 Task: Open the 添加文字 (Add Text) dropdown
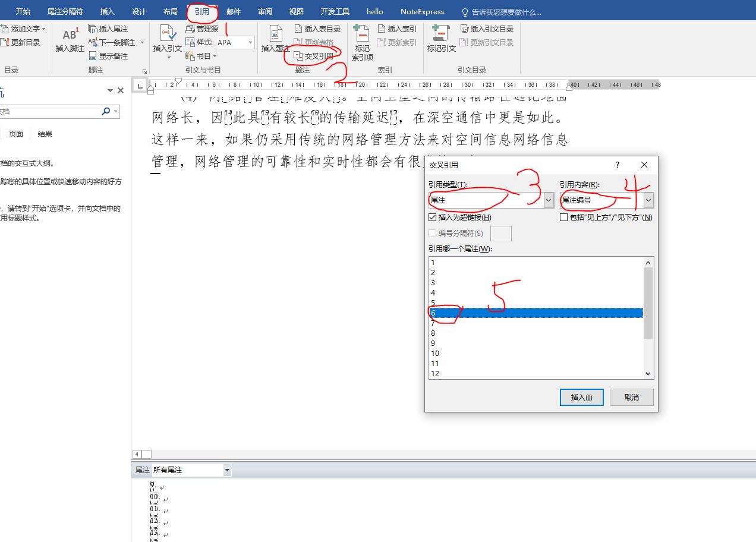[x=24, y=29]
